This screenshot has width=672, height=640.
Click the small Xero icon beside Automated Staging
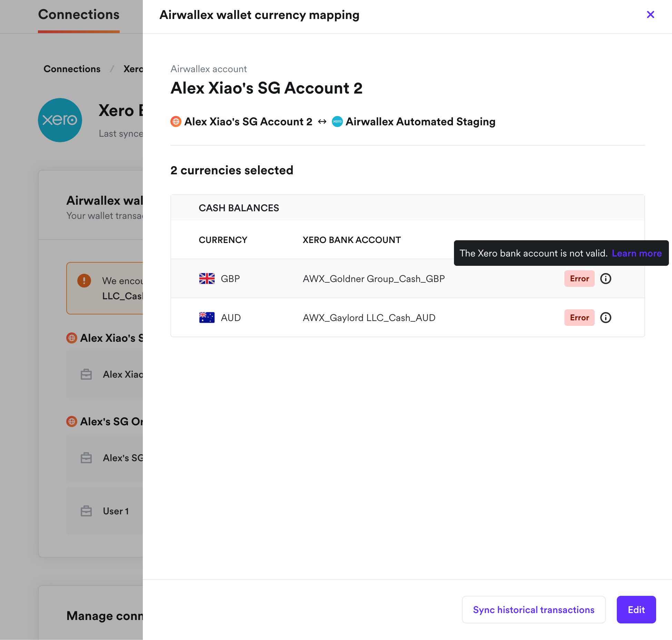coord(337,122)
